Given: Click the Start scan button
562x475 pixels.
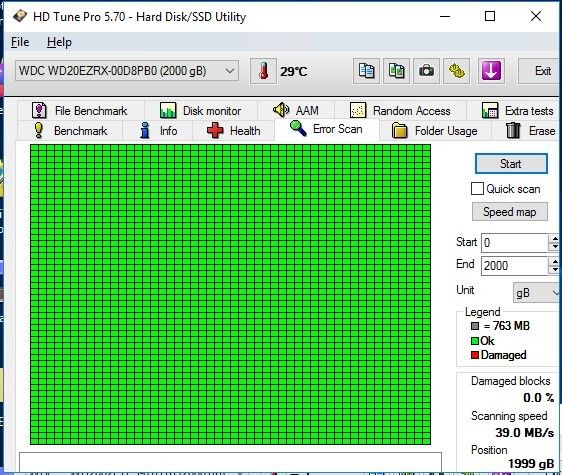Looking at the screenshot, I should 511,164.
